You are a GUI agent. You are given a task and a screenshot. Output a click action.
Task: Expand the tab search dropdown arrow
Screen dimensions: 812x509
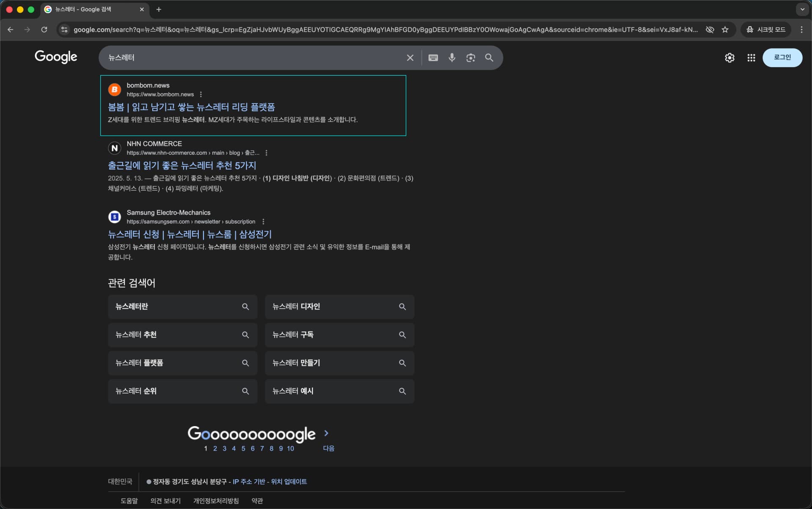click(x=802, y=9)
